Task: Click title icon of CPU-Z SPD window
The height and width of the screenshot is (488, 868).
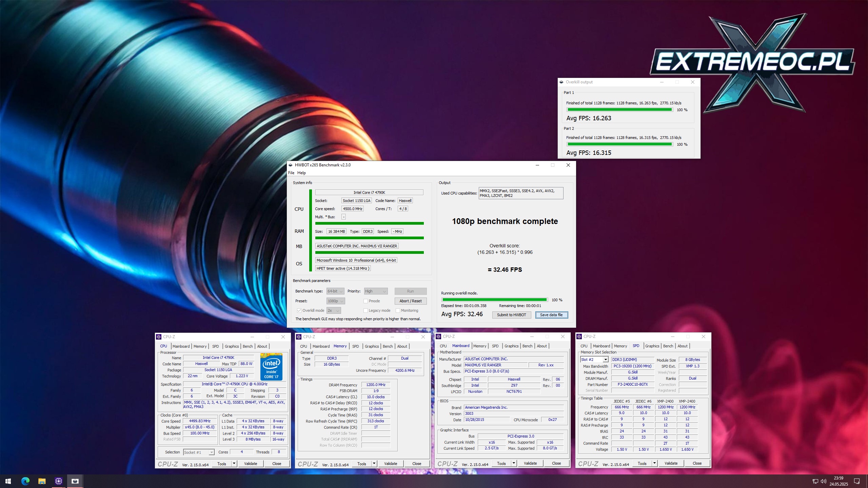Action: [579, 337]
